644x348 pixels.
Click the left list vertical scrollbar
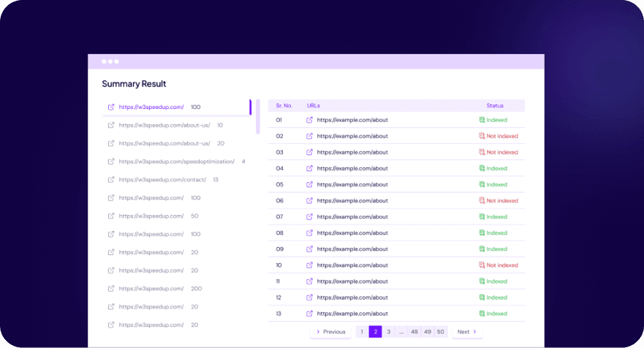pyautogui.click(x=257, y=117)
